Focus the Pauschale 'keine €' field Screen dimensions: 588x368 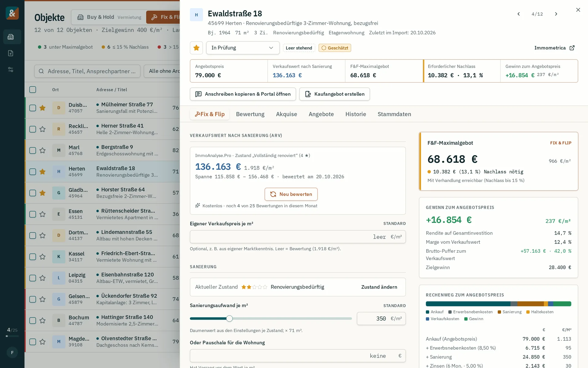298,356
